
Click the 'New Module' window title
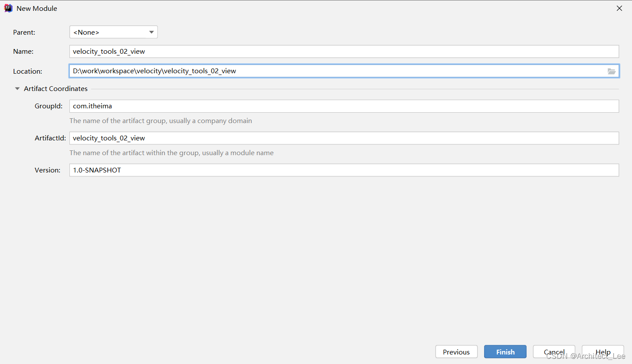37,8
